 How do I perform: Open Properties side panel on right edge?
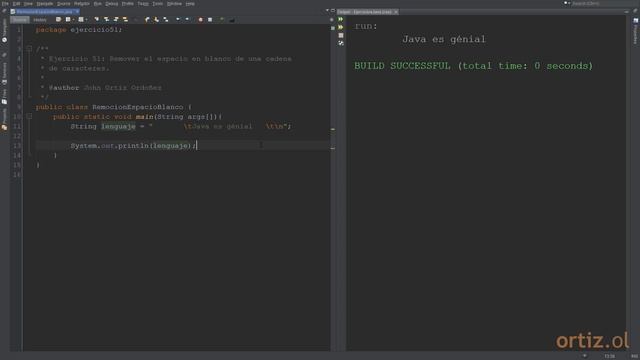click(636, 30)
